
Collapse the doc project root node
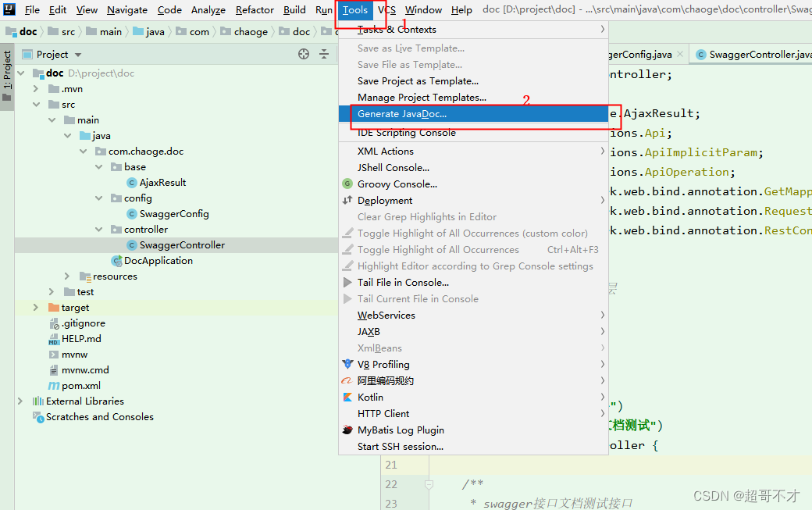click(x=21, y=73)
